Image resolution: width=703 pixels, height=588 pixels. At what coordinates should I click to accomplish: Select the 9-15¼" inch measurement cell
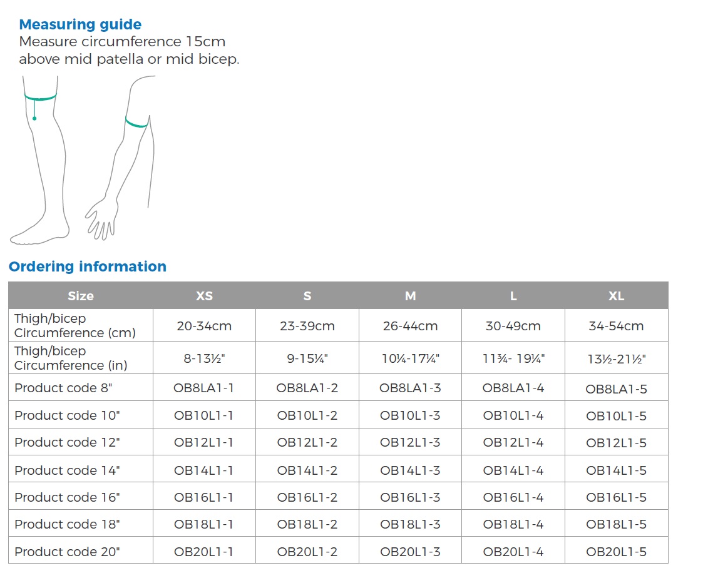307,358
